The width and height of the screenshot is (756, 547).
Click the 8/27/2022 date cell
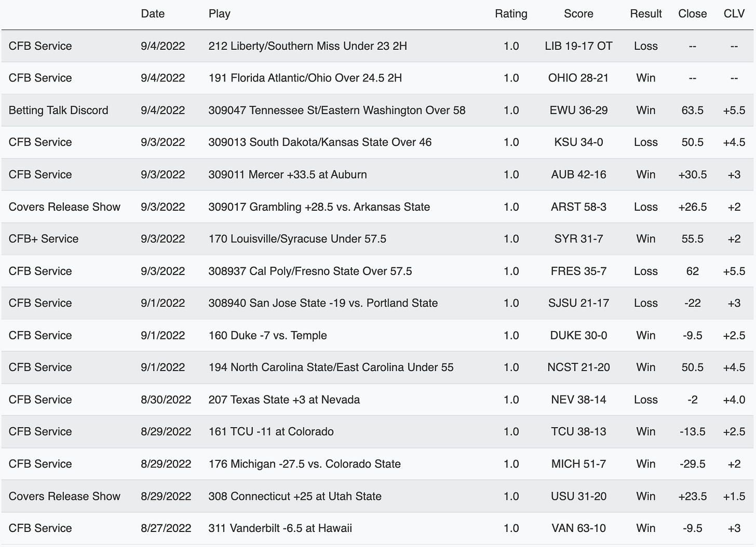pos(166,528)
